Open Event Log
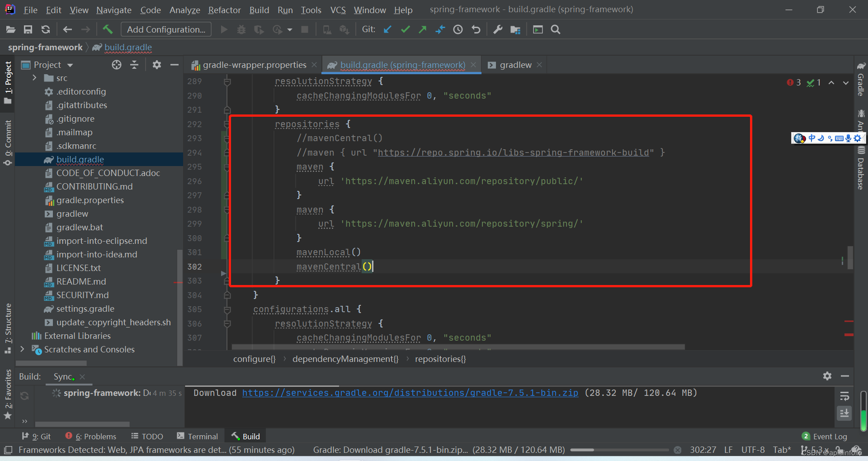The image size is (868, 461). [x=825, y=436]
